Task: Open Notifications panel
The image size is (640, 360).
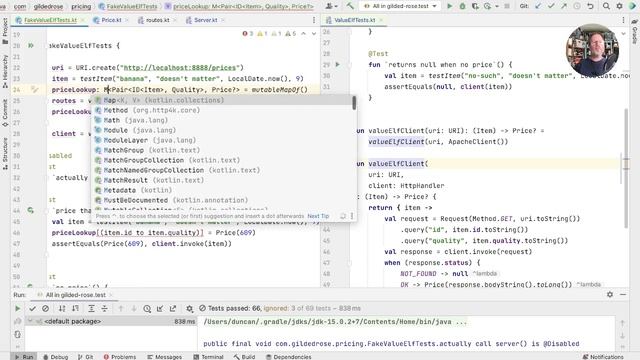Action: coord(603,357)
